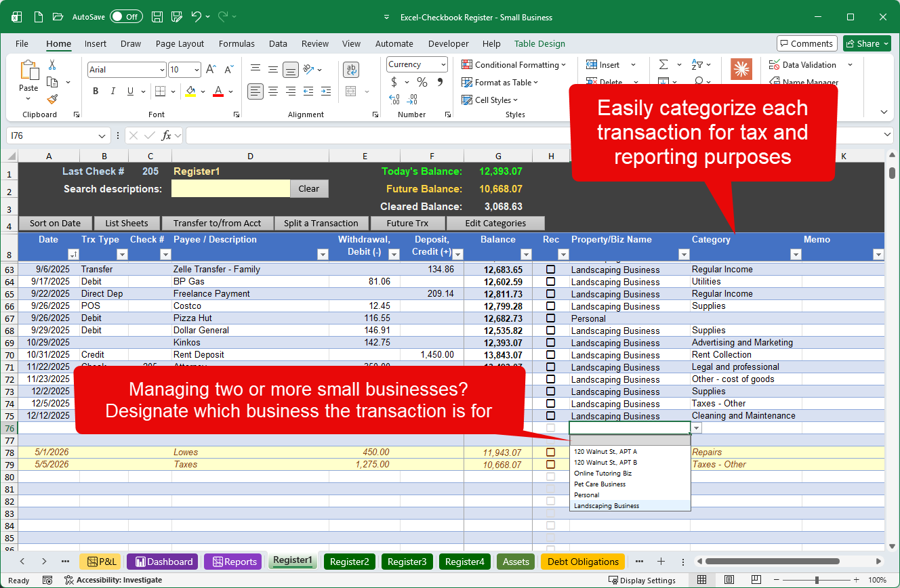Toggle AutoSave off switch to on

tap(125, 16)
